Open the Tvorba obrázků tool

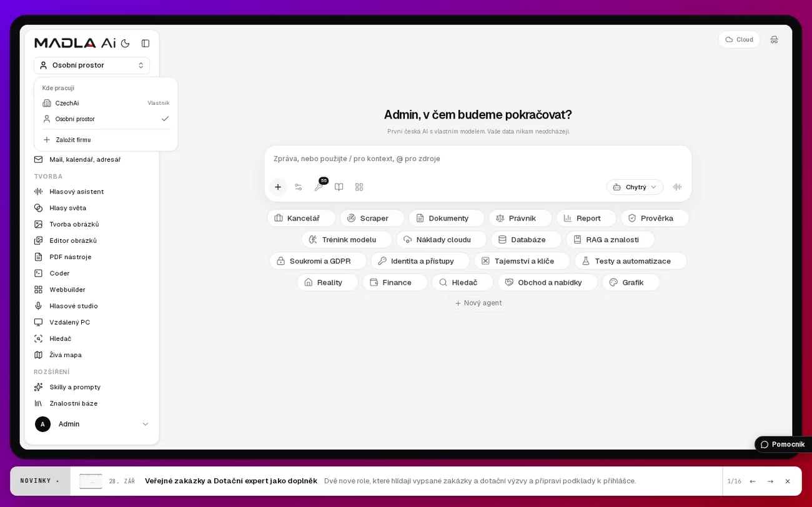pyautogui.click(x=92, y=224)
